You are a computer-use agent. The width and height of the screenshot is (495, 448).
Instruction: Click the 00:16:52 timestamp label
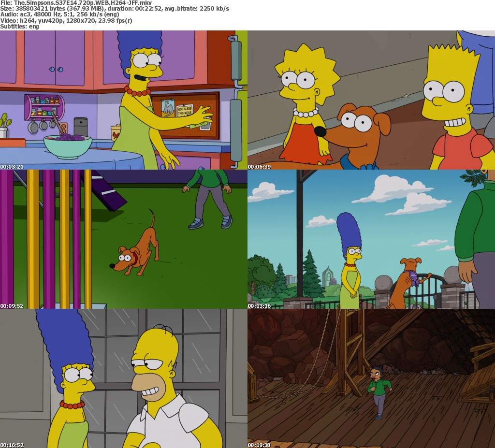(12, 445)
